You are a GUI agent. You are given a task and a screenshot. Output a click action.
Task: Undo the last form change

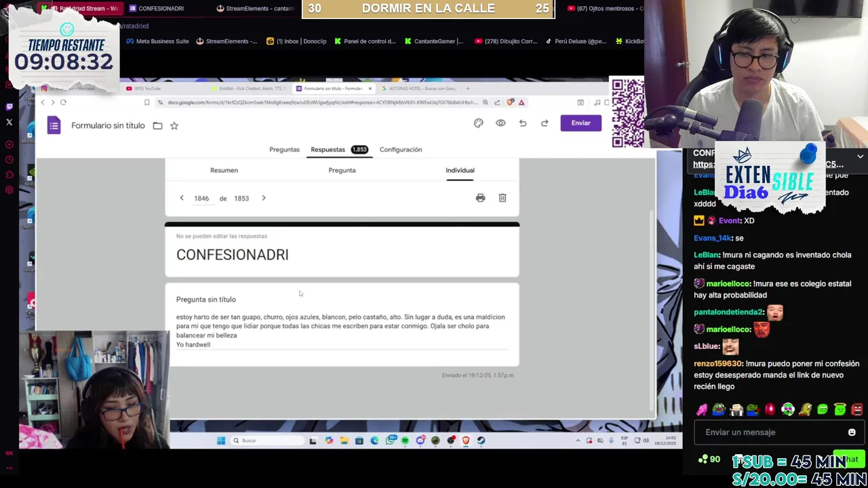tap(523, 123)
